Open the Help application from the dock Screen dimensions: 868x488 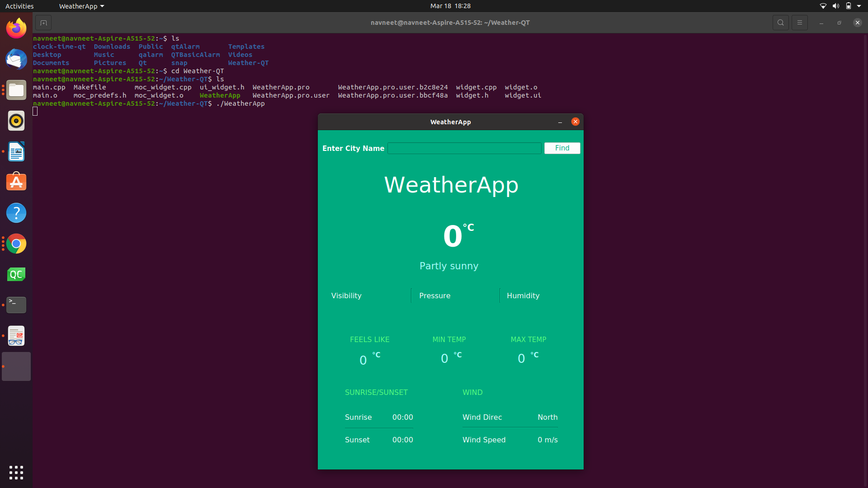(16, 213)
